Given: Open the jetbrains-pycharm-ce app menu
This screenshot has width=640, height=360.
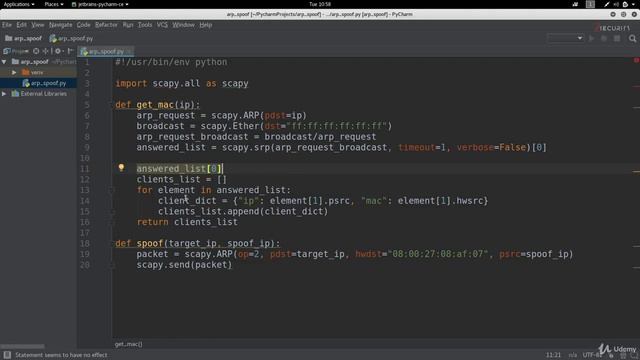Looking at the screenshot, I should [x=100, y=4].
